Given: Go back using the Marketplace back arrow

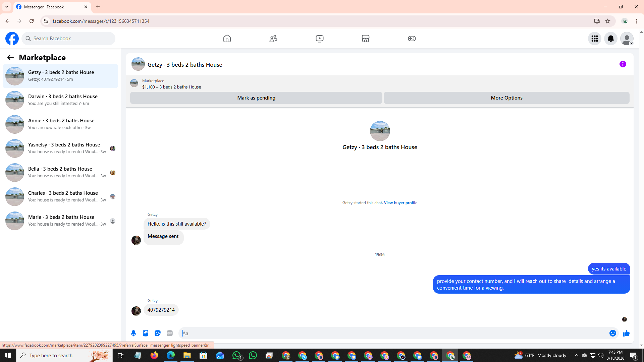Looking at the screenshot, I should coord(10,58).
